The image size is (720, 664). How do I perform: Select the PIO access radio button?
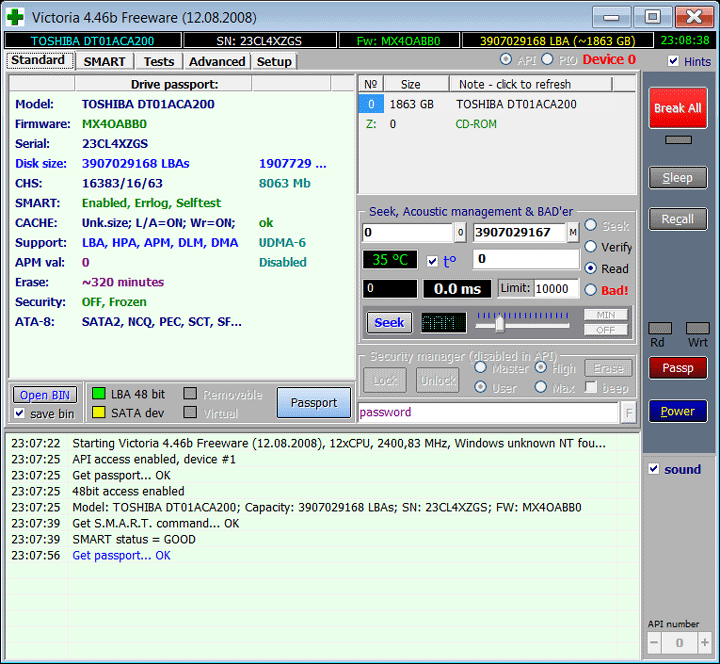tap(547, 59)
